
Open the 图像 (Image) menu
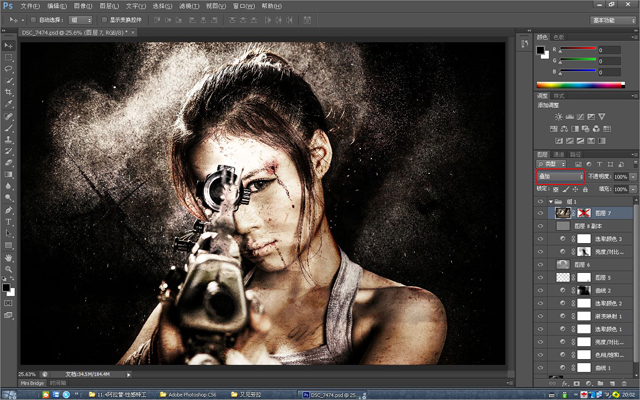(82, 5)
